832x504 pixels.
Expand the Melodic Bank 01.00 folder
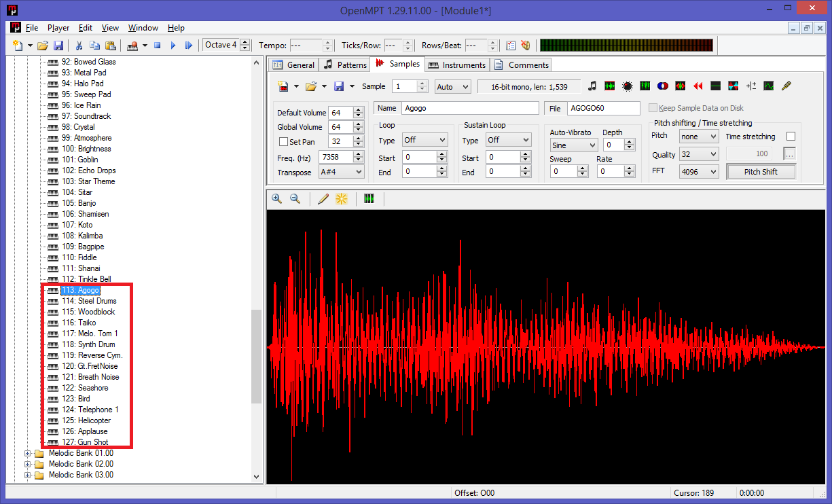[28, 453]
